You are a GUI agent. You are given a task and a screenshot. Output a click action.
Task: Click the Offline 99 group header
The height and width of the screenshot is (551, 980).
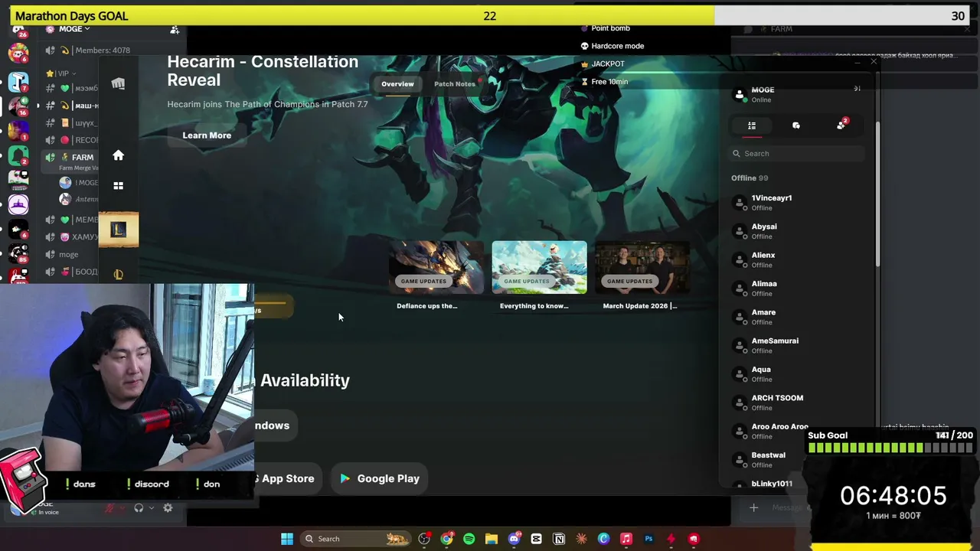[x=750, y=178]
